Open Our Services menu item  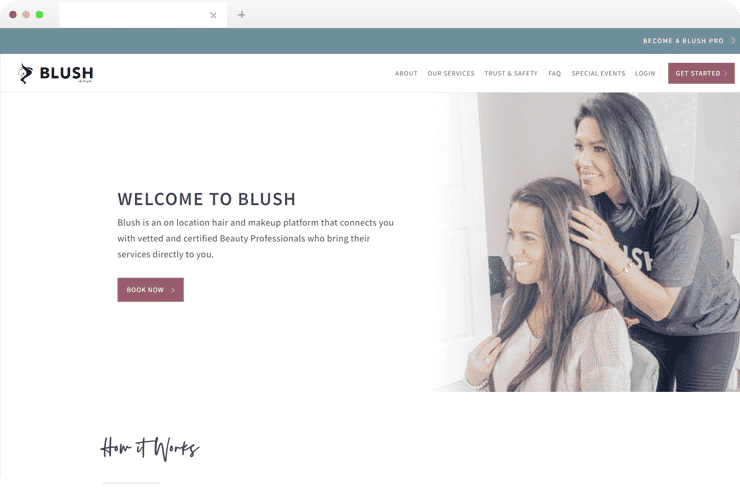point(451,74)
